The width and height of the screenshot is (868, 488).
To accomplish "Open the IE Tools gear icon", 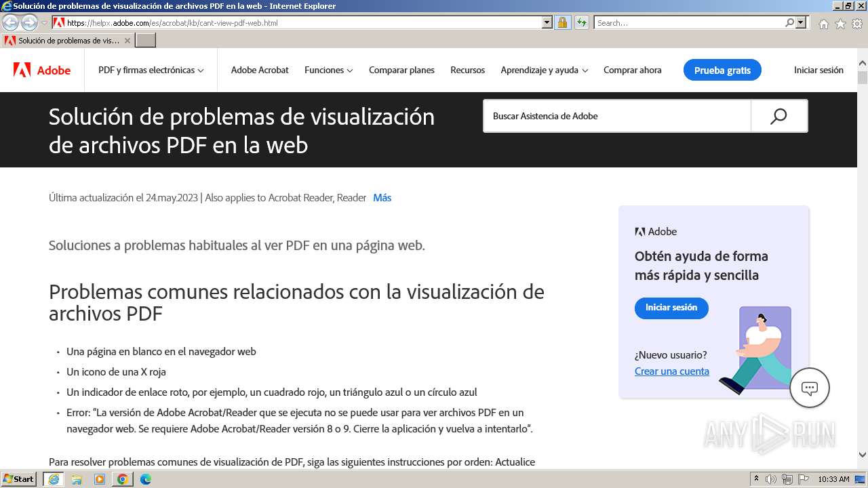I will [x=857, y=24].
